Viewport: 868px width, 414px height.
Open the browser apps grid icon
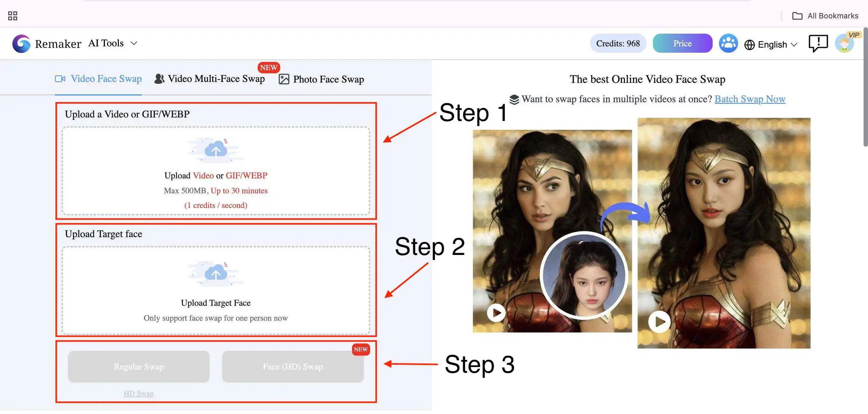pyautogui.click(x=12, y=16)
